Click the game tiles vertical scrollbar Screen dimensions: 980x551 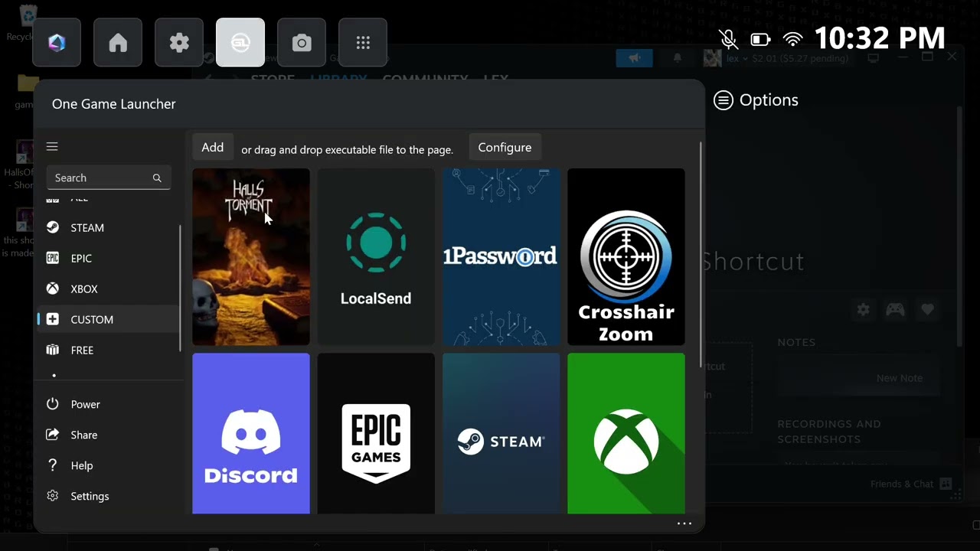(x=701, y=255)
